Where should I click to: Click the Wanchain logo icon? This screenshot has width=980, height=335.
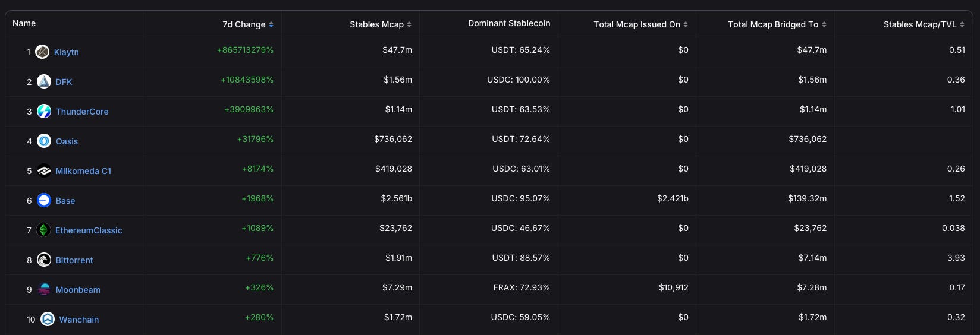(48, 319)
